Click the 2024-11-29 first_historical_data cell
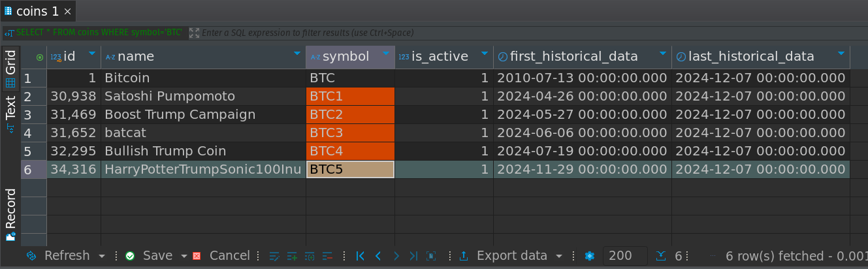Screen dimensions: 868x269 pyautogui.click(x=582, y=170)
